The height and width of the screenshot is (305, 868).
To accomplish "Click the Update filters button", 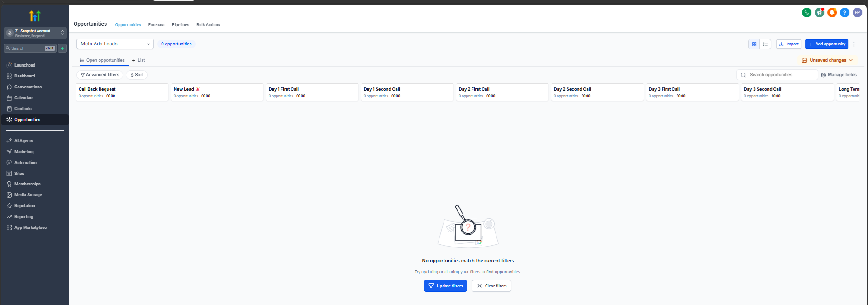I will point(445,286).
